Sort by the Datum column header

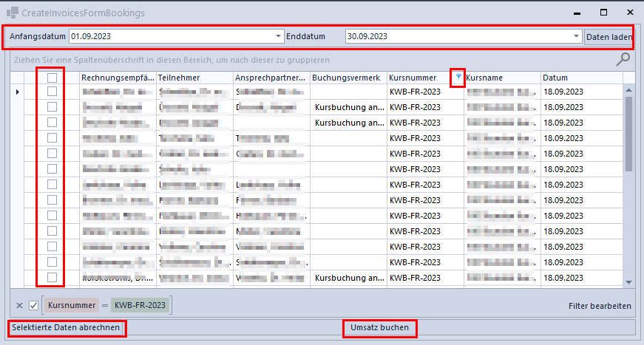(x=580, y=78)
